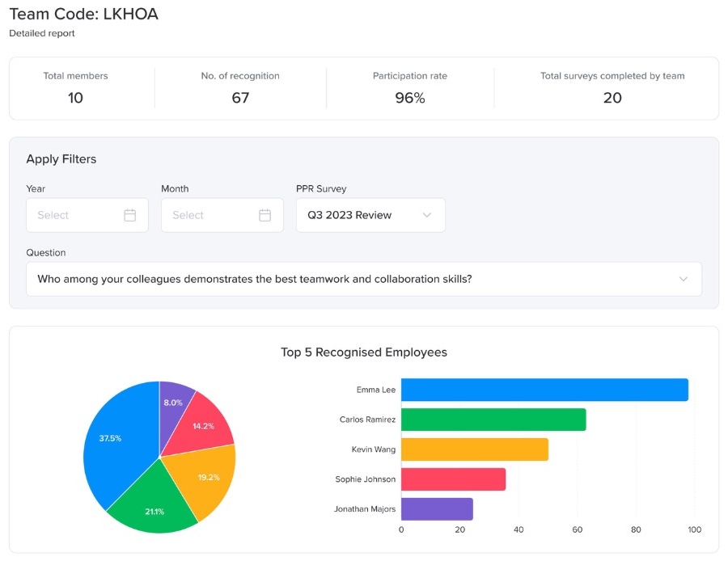Click the No. of recognition value 67

tap(240, 98)
